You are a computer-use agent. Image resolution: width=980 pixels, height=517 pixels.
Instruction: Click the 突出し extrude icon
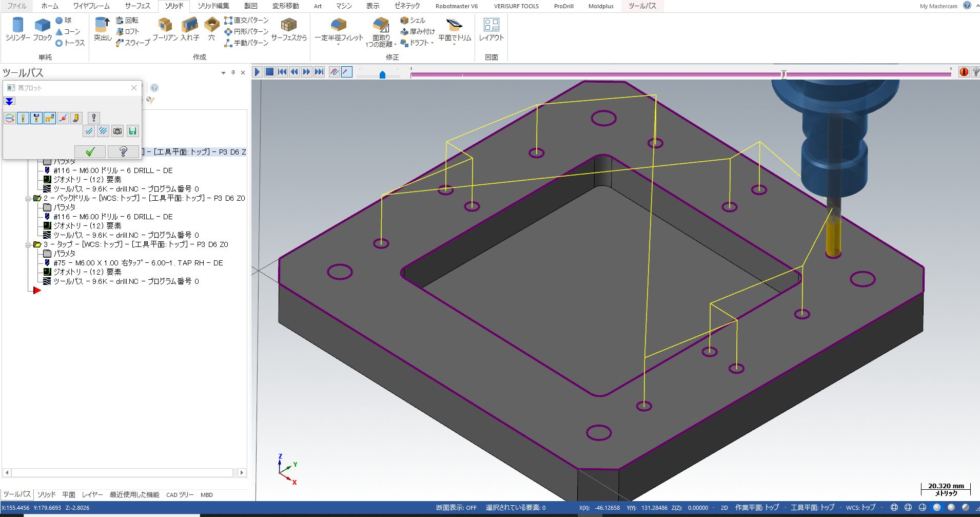pyautogui.click(x=103, y=29)
